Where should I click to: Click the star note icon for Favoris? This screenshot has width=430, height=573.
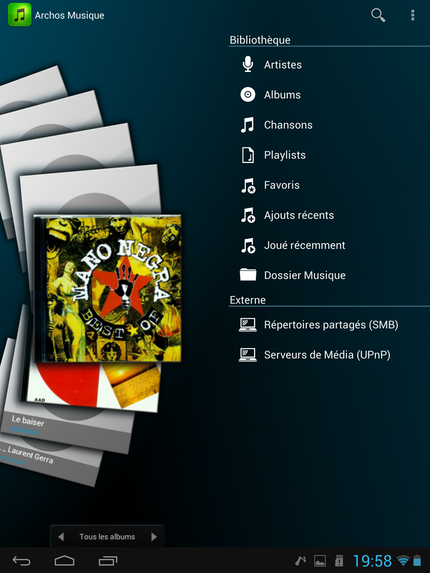(x=248, y=185)
